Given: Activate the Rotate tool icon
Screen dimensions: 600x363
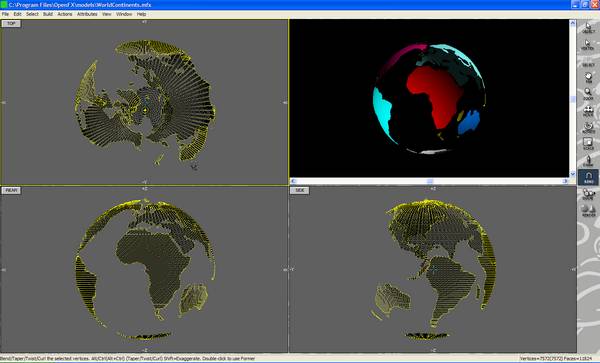Looking at the screenshot, I should coord(588,127).
